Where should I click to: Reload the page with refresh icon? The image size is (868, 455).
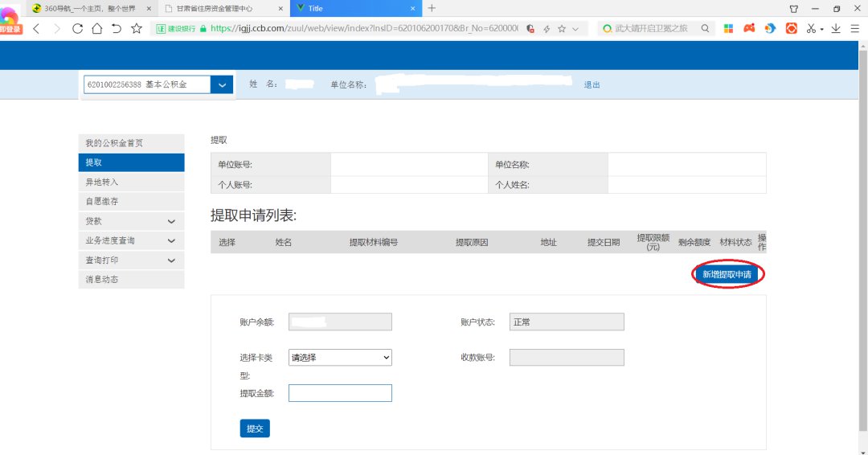coord(77,28)
